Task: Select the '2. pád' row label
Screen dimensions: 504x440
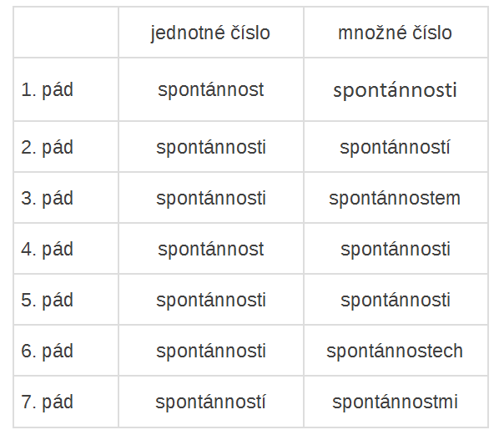Action: 47,147
